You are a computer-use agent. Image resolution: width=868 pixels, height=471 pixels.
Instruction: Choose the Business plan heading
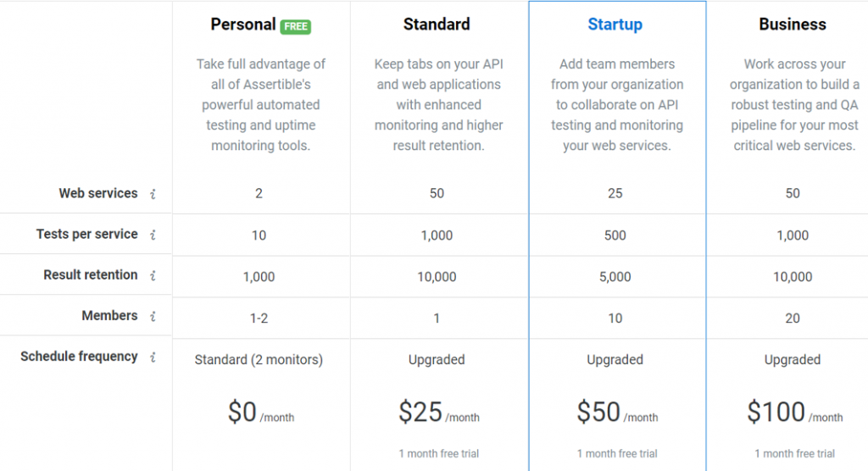click(x=793, y=25)
